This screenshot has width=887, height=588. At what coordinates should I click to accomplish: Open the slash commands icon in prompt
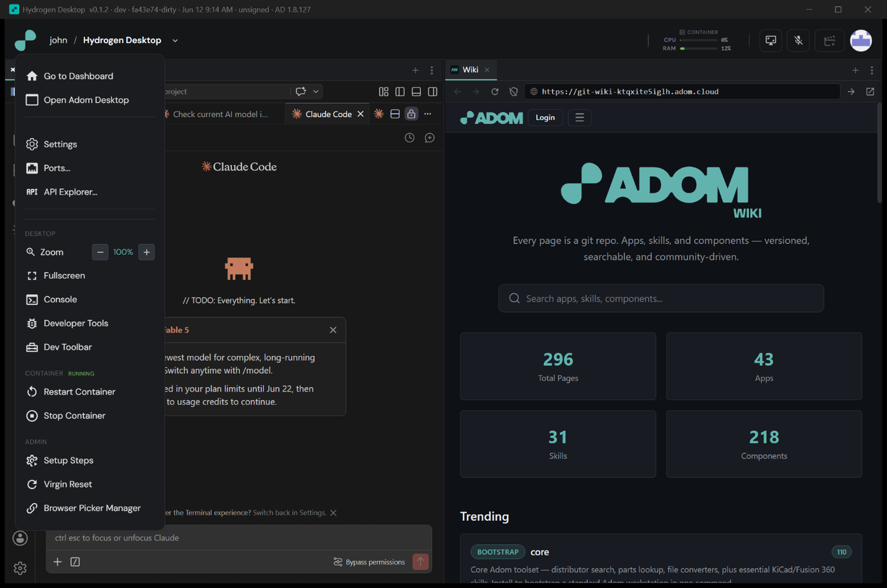(x=75, y=562)
